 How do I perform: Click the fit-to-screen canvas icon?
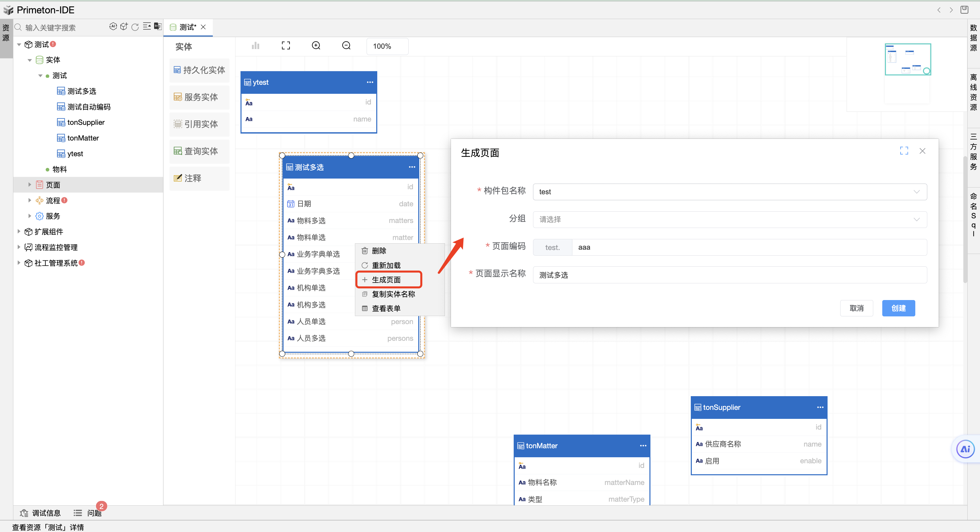(x=286, y=46)
